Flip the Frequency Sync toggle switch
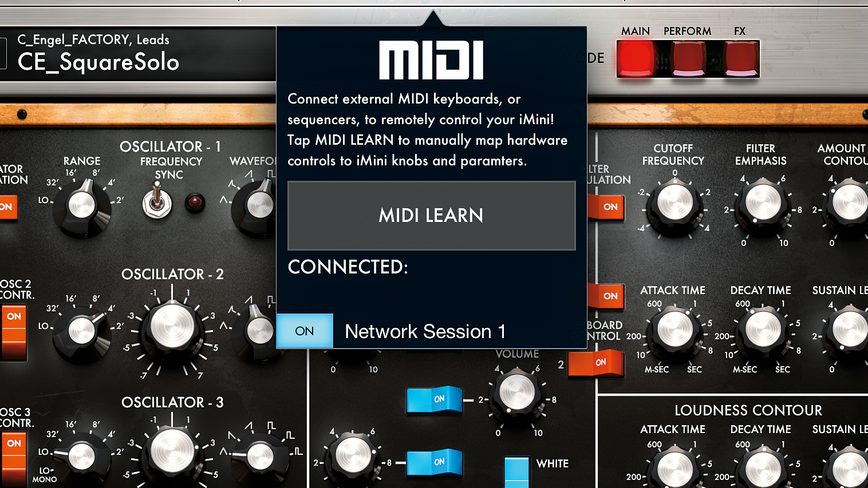Viewport: 868px width, 488px height. coord(156,201)
